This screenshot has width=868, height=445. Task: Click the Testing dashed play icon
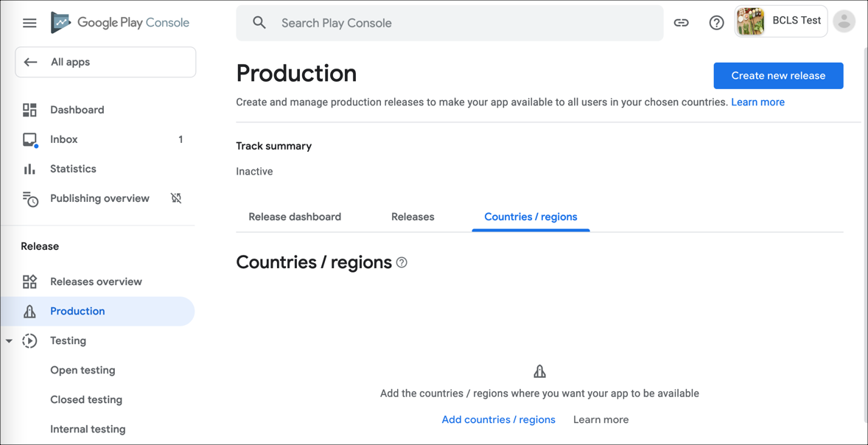(29, 341)
